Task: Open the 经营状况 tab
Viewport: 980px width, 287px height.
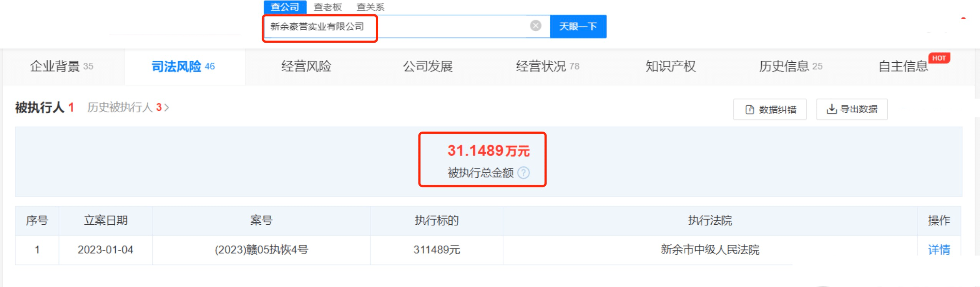Action: pos(548,66)
